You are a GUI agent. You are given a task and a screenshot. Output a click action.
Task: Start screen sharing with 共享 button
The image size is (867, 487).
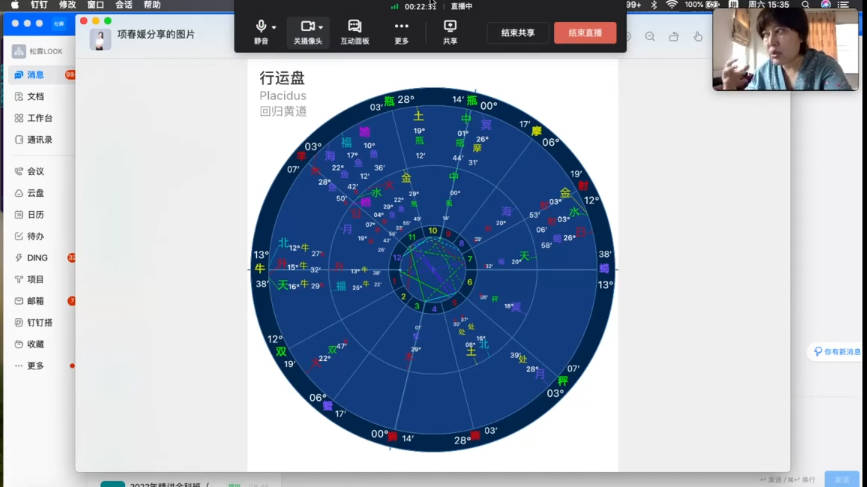[450, 32]
